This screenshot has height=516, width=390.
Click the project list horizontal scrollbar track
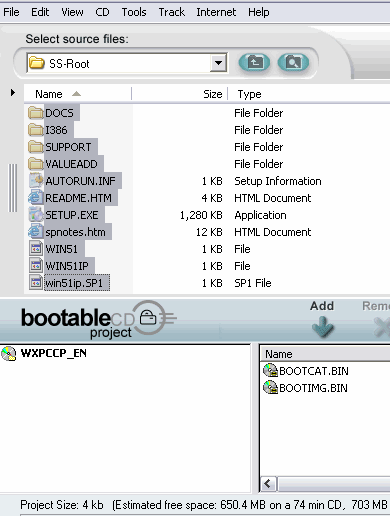click(333, 484)
